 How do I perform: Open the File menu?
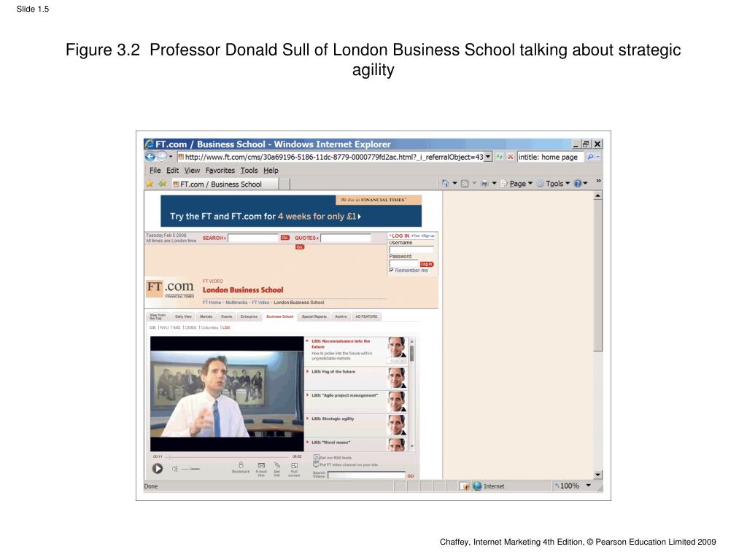(155, 171)
